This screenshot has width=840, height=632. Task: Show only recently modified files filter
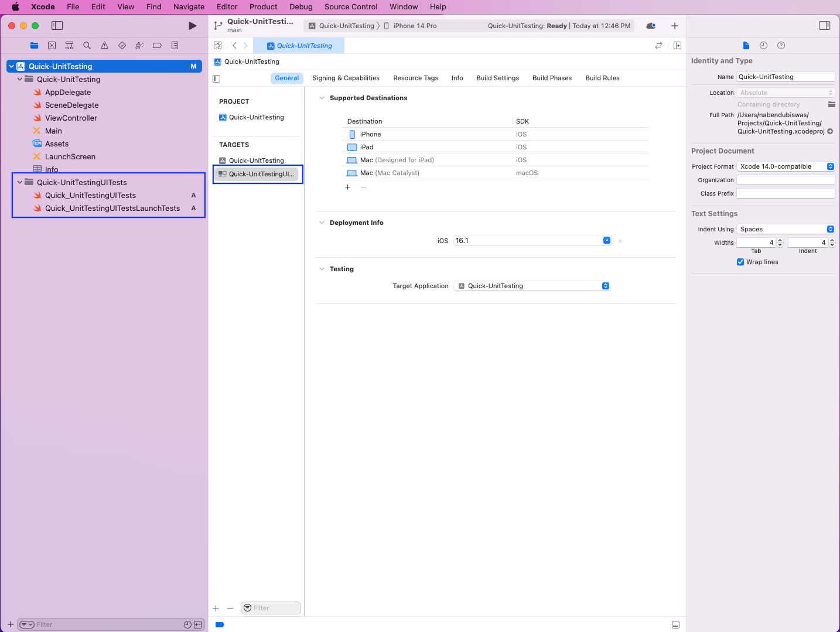tap(187, 625)
